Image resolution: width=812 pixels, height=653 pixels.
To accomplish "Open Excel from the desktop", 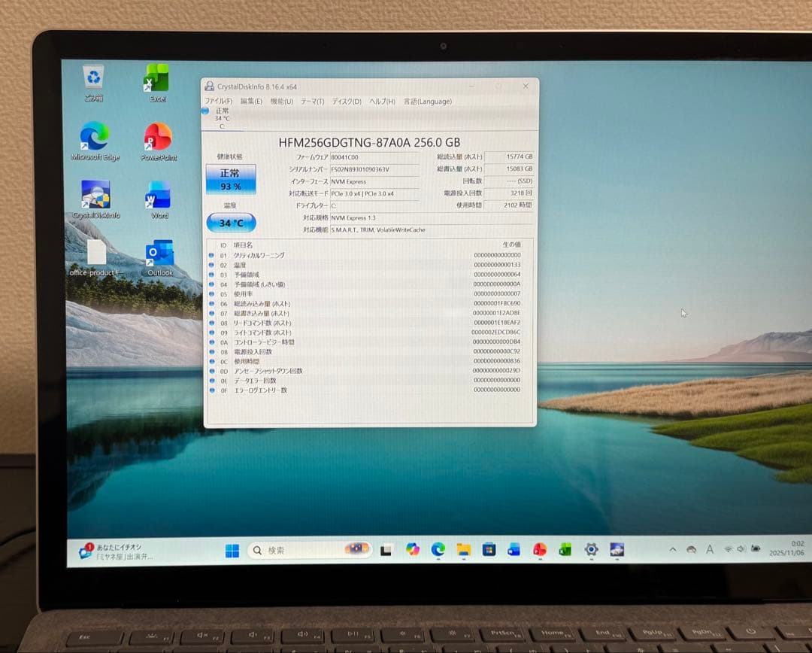I will click(x=156, y=79).
